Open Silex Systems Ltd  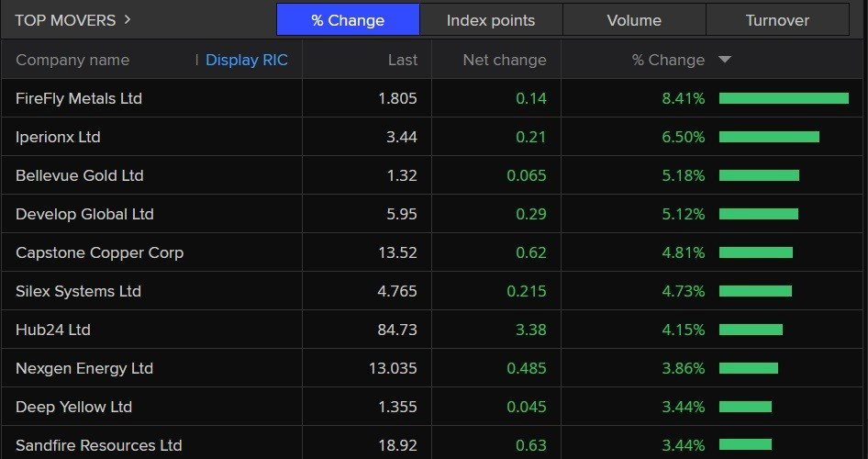(78, 291)
